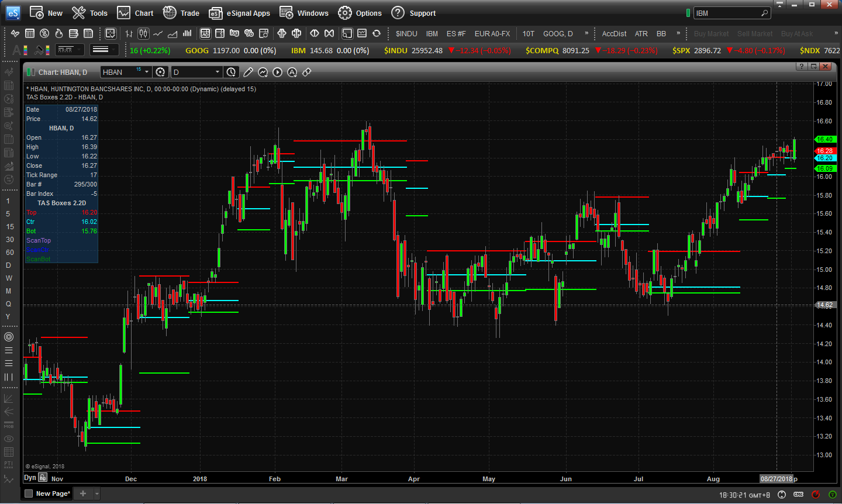842x504 pixels.
Task: Click the link chart icon
Action: 306,72
